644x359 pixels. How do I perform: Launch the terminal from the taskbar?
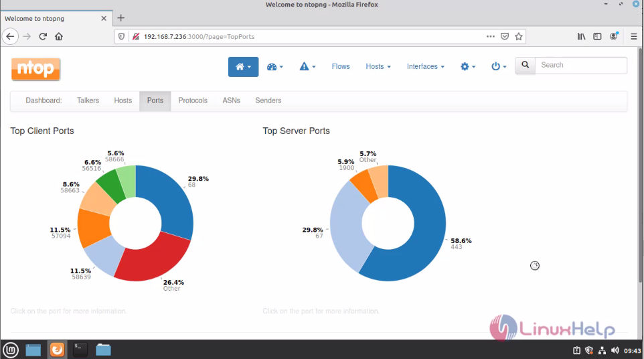80,350
